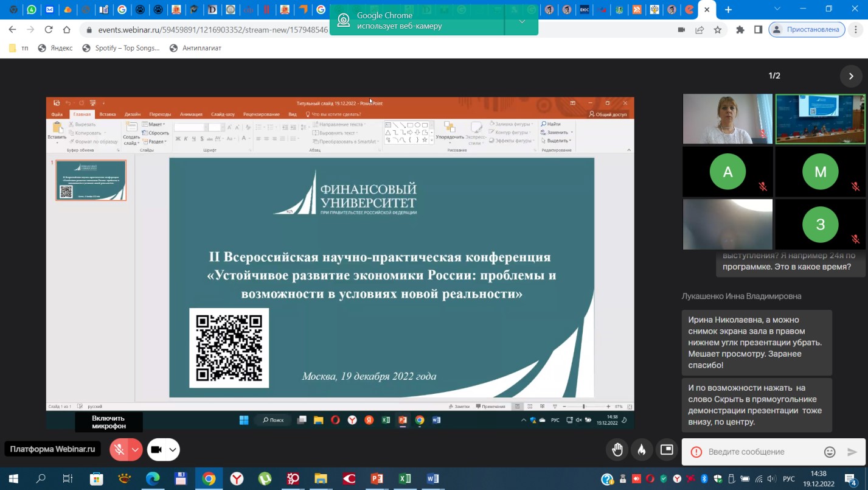Click the message input field

point(760,452)
